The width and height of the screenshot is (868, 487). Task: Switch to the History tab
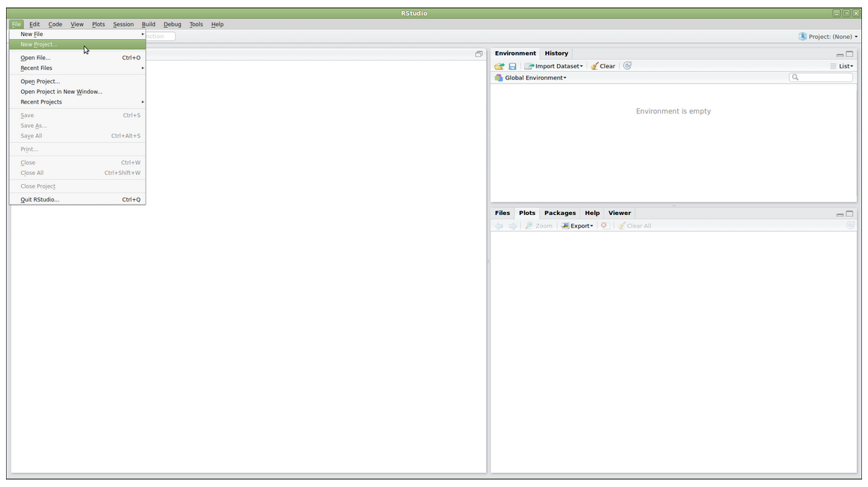[556, 53]
